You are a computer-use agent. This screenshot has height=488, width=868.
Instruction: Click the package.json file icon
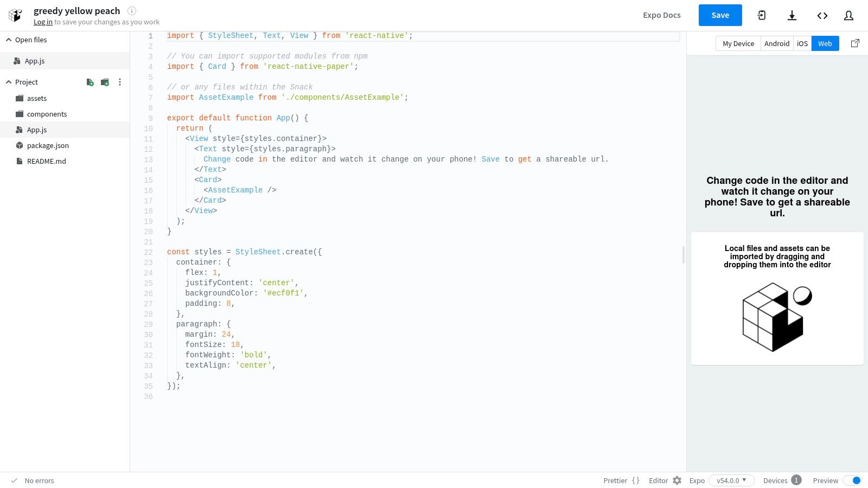[x=20, y=145]
